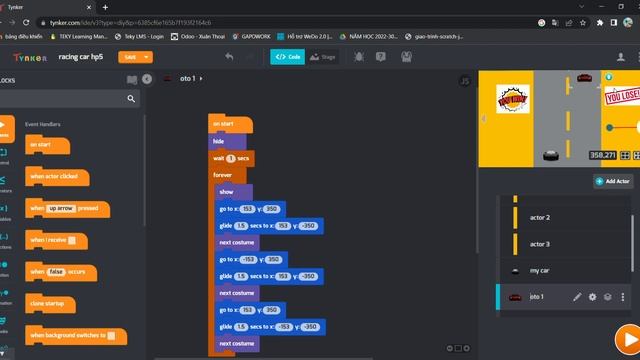The height and width of the screenshot is (360, 640).
Task: Select the Events block category
Action: 6,129
